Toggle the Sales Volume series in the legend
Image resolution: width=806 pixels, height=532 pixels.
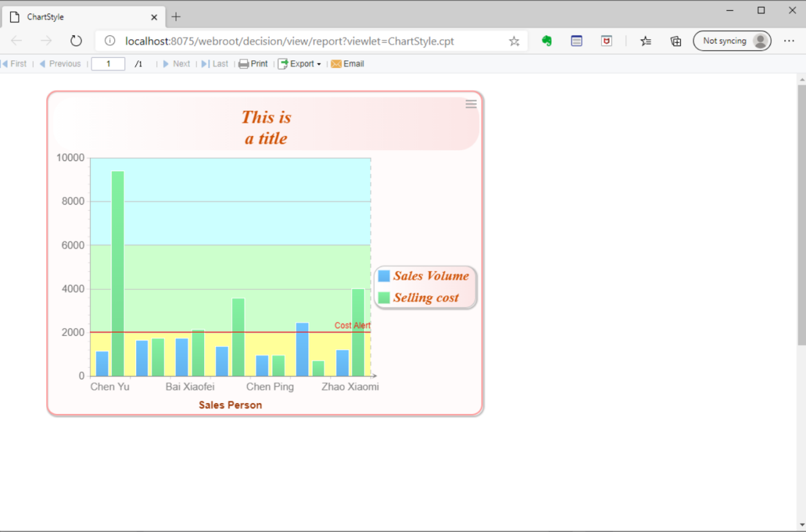coord(429,276)
